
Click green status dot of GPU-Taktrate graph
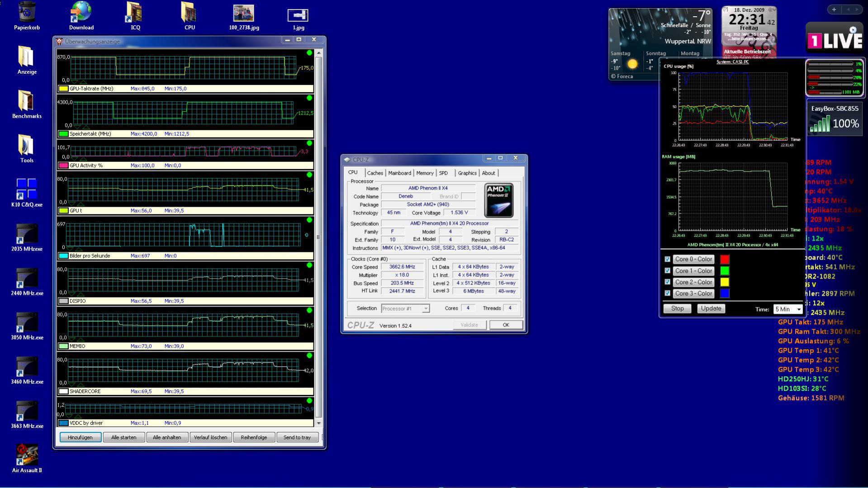[x=309, y=53]
